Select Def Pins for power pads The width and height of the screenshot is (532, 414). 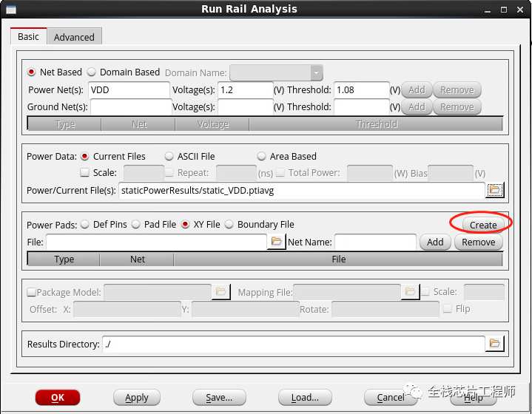(85, 225)
